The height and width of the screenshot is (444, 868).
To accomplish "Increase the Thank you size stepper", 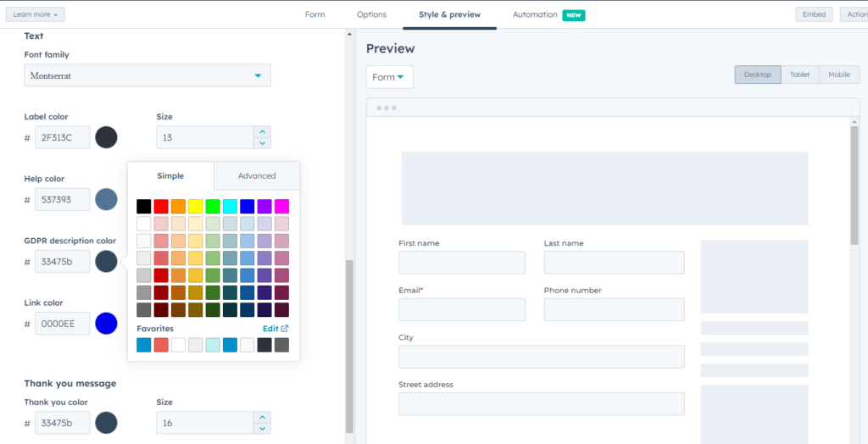I will pos(262,418).
